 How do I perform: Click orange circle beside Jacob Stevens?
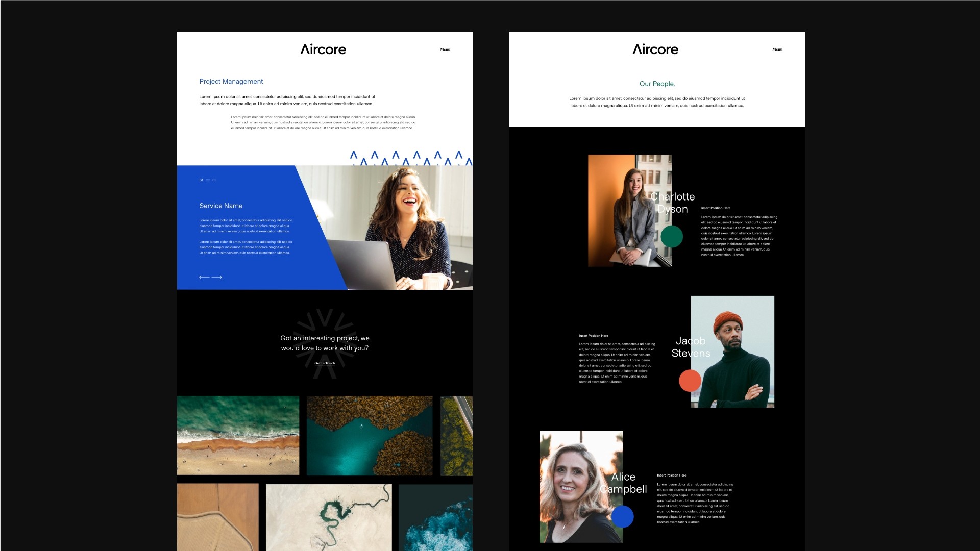tap(690, 381)
